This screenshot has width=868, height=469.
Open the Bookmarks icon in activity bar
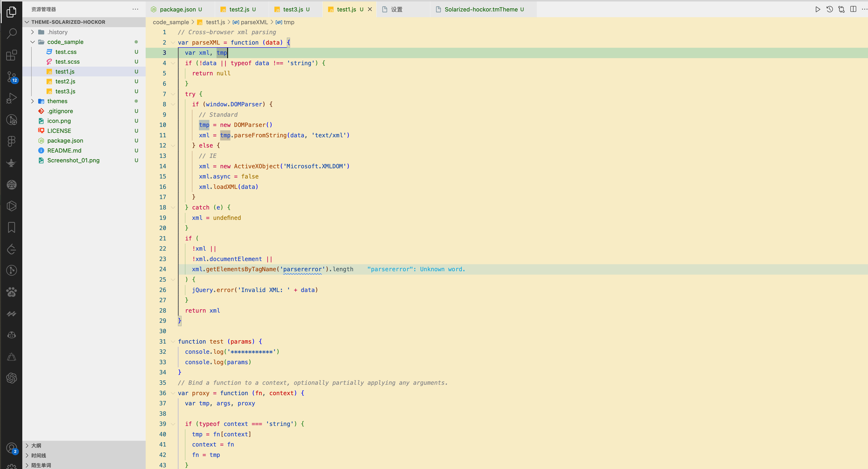(x=11, y=227)
